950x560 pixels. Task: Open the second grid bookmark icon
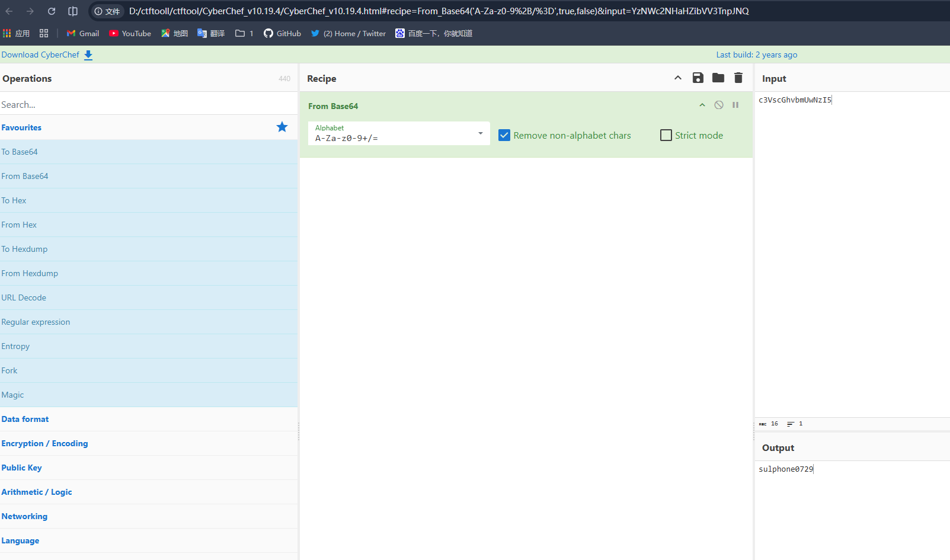tap(44, 33)
